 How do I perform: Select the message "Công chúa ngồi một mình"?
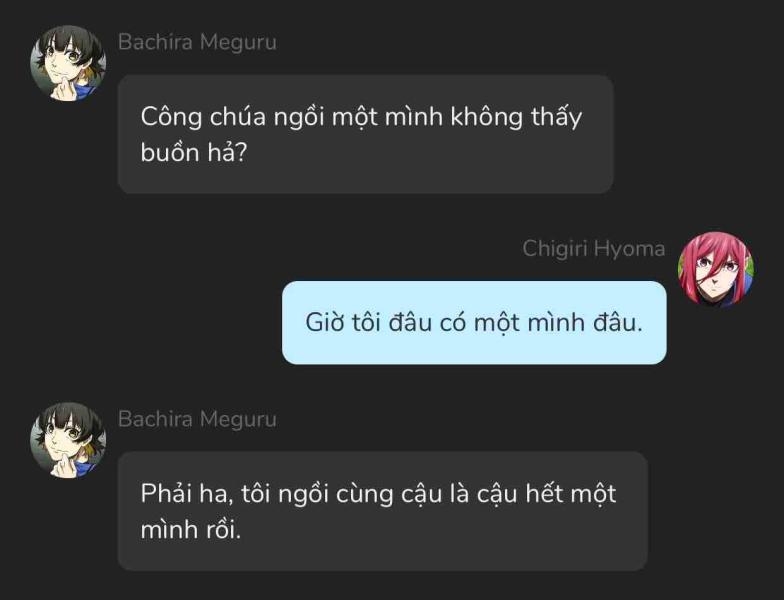[366, 134]
